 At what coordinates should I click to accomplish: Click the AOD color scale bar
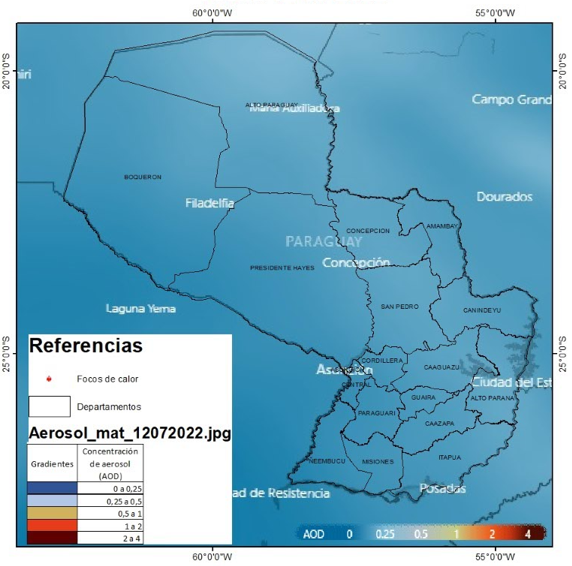(x=421, y=534)
